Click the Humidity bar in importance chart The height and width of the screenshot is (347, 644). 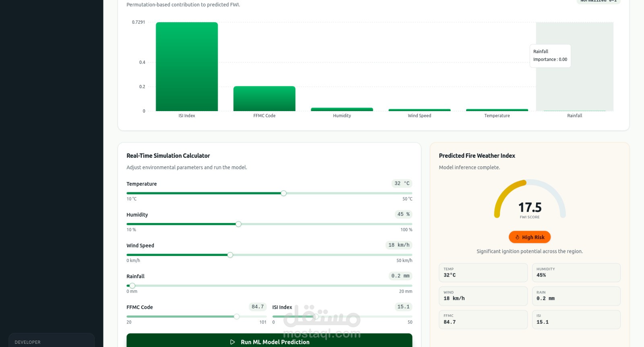pyautogui.click(x=342, y=109)
